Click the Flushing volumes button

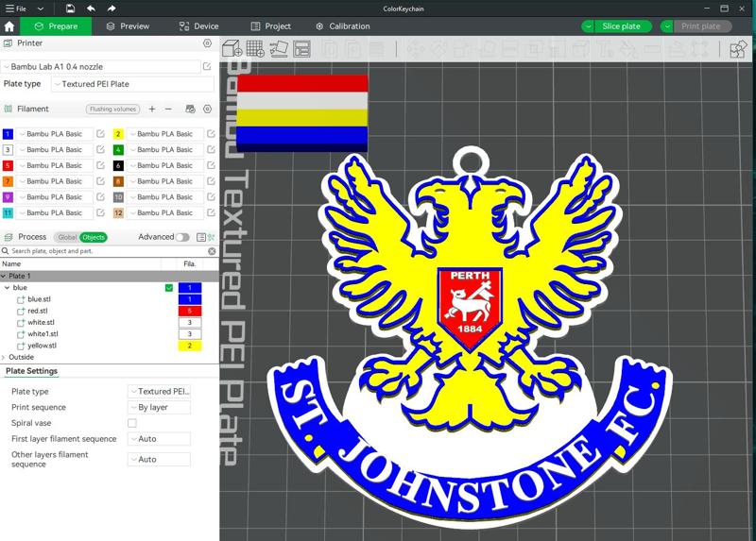(112, 110)
